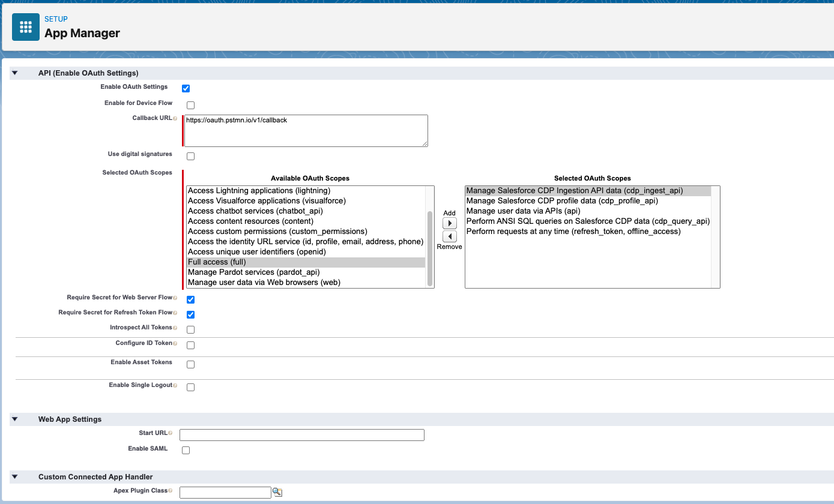This screenshot has height=504, width=834.
Task: Select Access chatbot services (chatbot_api) scope
Action: [x=306, y=211]
